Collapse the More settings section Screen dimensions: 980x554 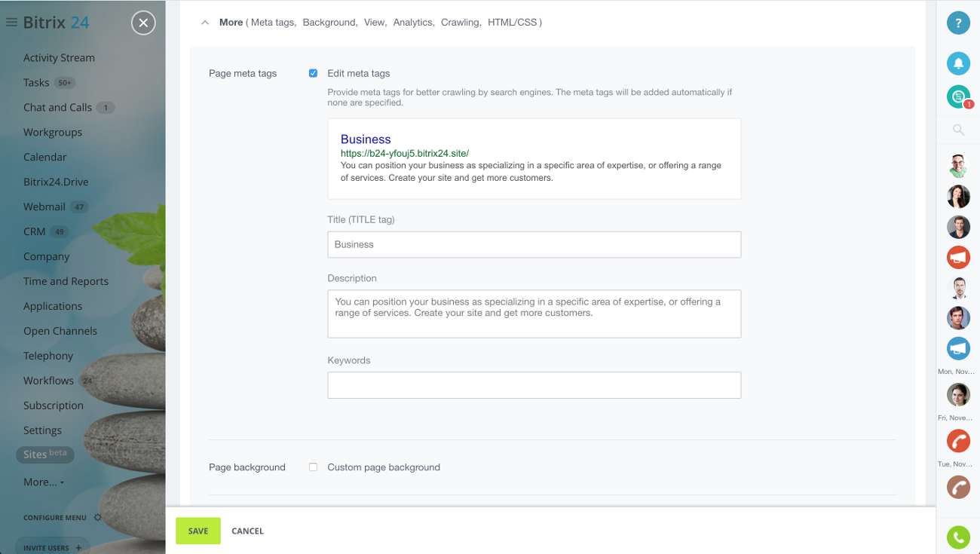[x=205, y=23]
